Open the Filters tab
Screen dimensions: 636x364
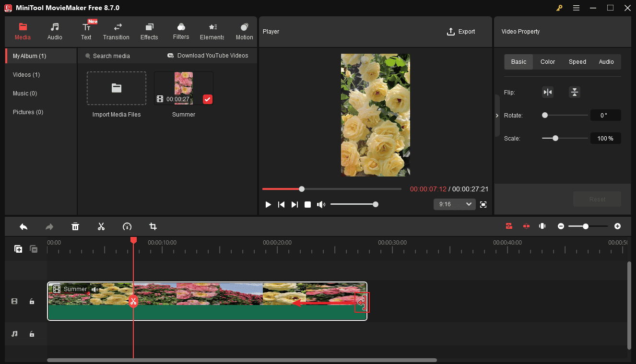(181, 31)
